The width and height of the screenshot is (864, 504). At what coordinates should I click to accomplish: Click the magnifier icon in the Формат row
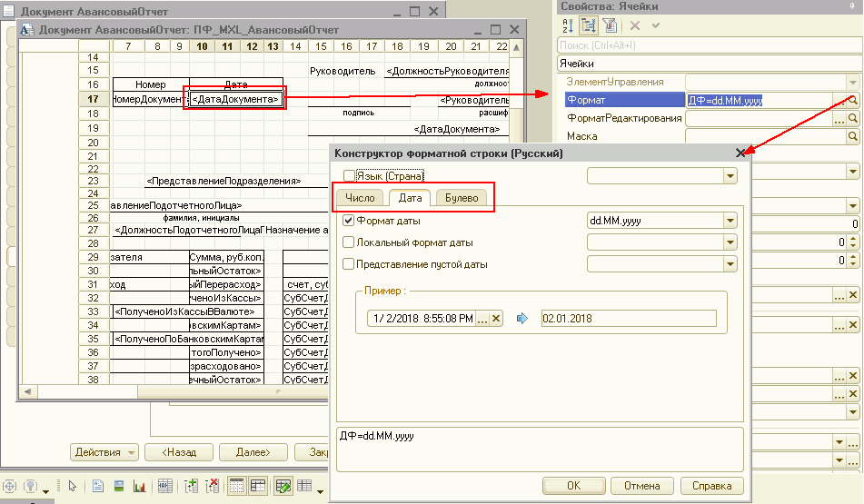(853, 100)
